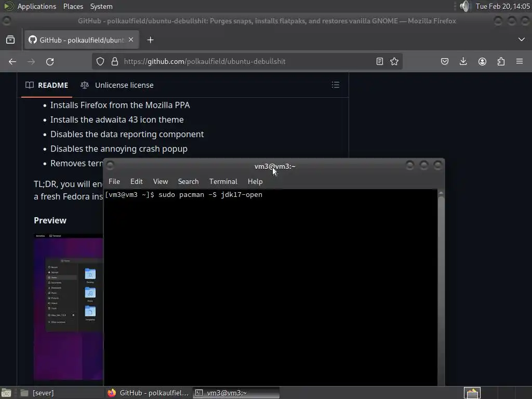Open terminal File menu
Image resolution: width=532 pixels, height=399 pixels.
click(x=114, y=181)
